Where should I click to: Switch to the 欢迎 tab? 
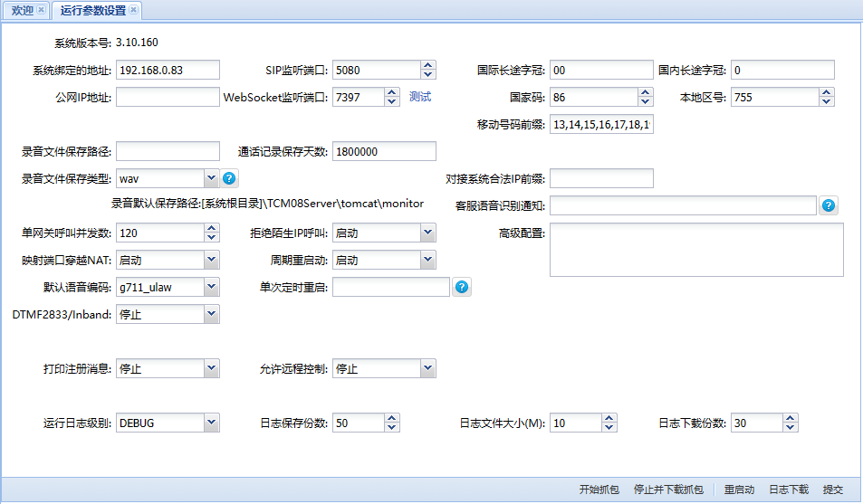(22, 10)
